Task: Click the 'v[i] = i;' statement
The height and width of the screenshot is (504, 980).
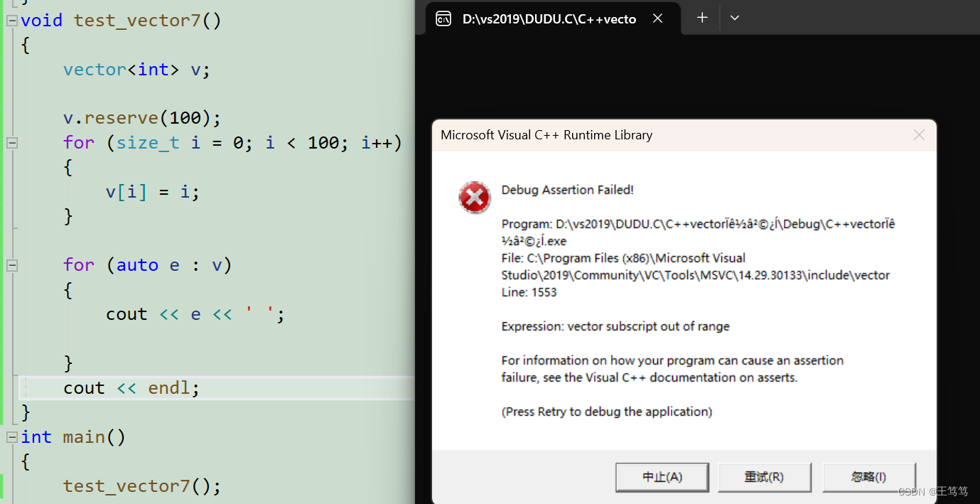Action: [x=153, y=192]
